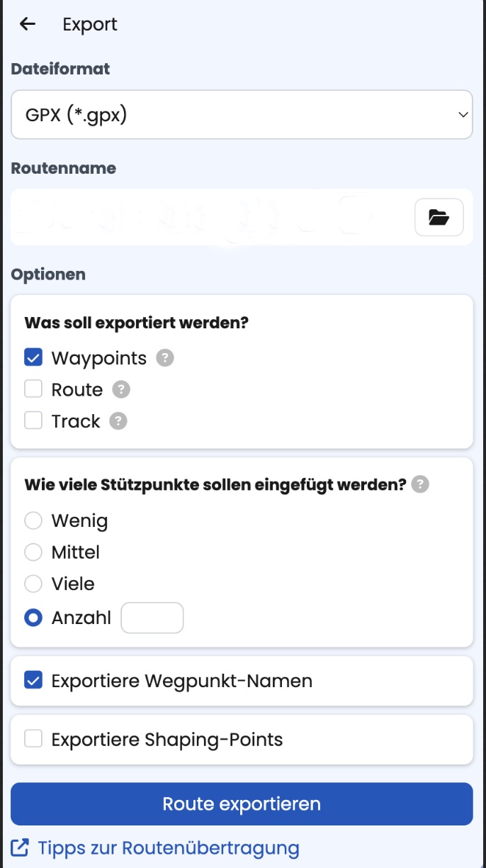
Task: Enable the Track checkbox
Action: 33,421
